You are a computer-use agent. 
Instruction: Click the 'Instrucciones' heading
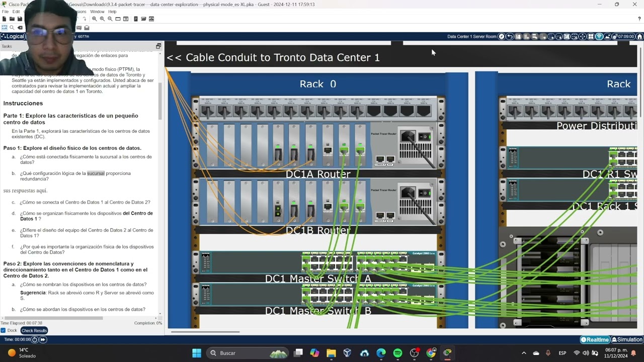pos(23,103)
